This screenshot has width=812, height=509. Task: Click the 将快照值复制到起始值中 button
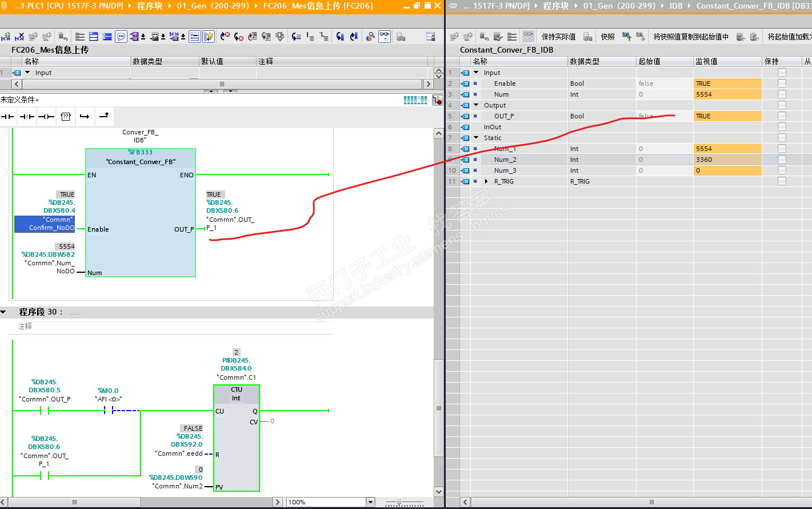click(x=691, y=37)
